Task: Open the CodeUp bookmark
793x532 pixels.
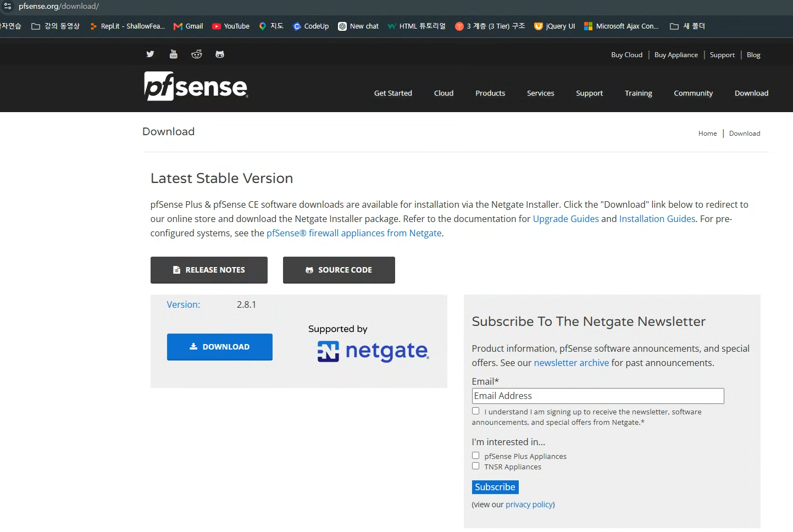Action: click(x=311, y=26)
